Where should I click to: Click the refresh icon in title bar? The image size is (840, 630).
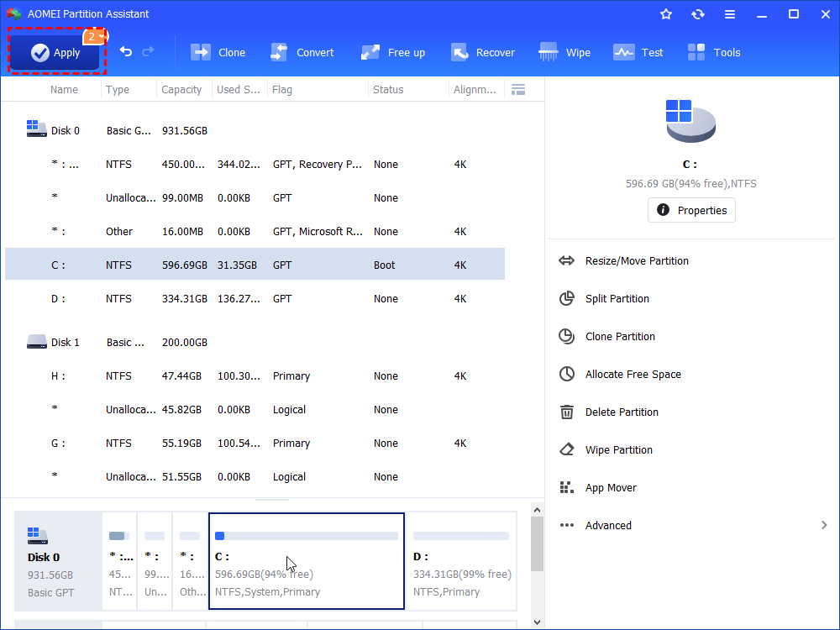697,14
